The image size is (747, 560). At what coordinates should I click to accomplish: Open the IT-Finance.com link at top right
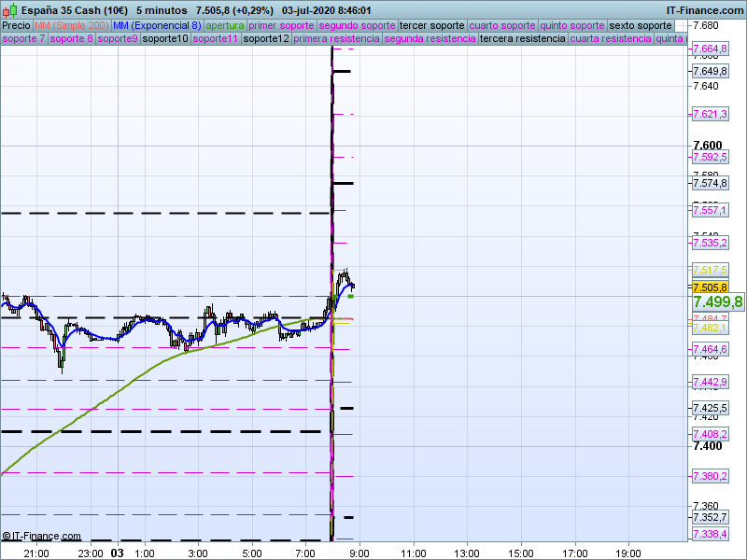(x=705, y=9)
